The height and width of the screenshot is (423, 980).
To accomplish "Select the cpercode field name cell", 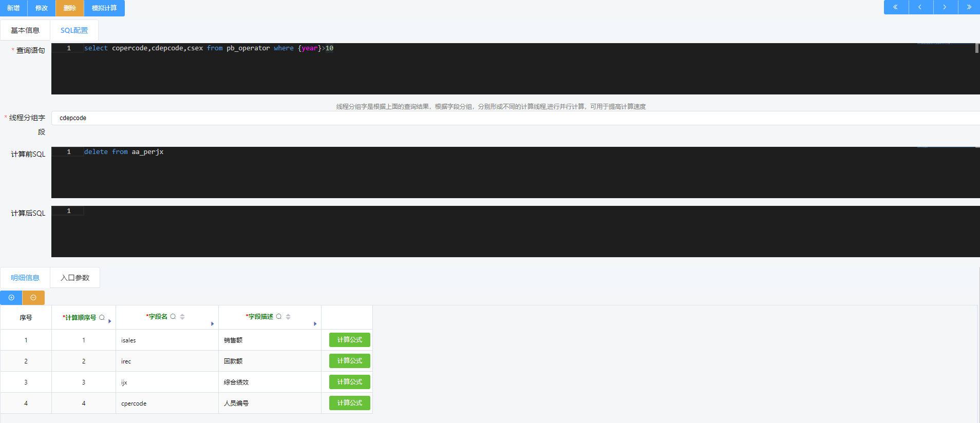I will [167, 403].
